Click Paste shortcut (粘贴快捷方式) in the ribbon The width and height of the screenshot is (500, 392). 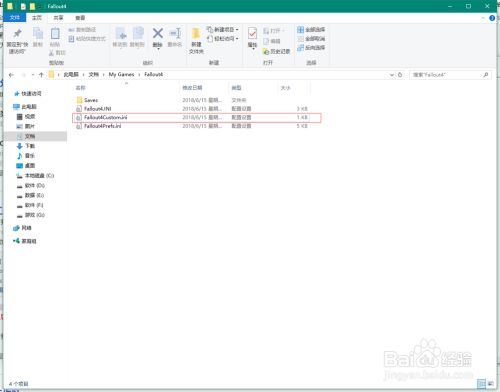coord(87,39)
